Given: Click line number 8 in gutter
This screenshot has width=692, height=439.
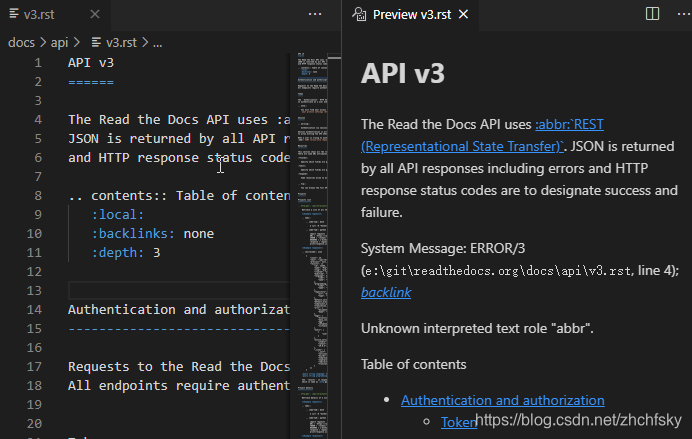Looking at the screenshot, I should coord(38,195).
